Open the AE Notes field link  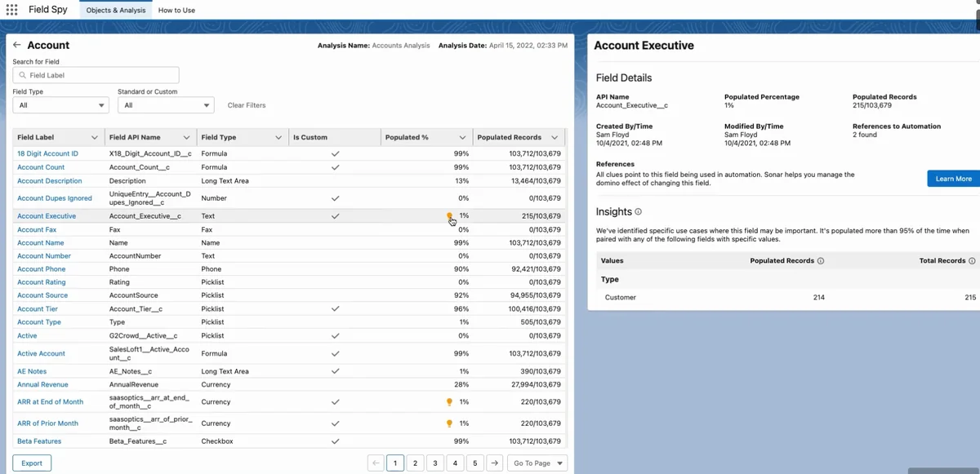(32, 371)
